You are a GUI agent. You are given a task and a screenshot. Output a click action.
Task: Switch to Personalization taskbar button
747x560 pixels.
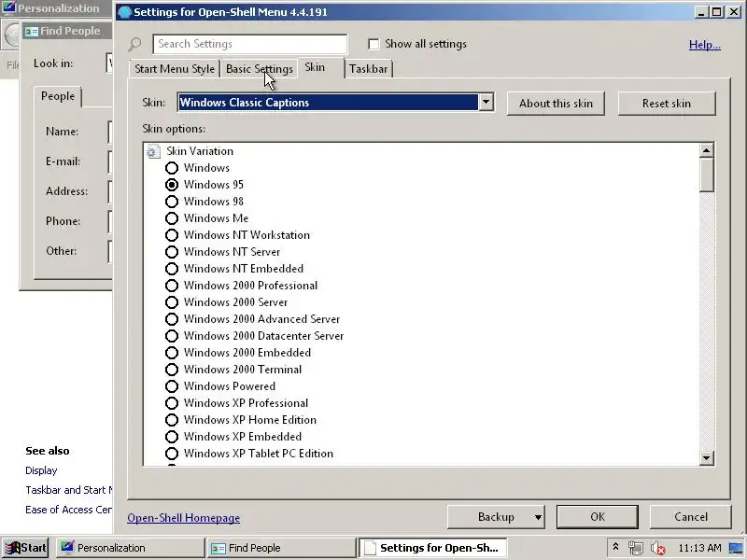pos(130,548)
